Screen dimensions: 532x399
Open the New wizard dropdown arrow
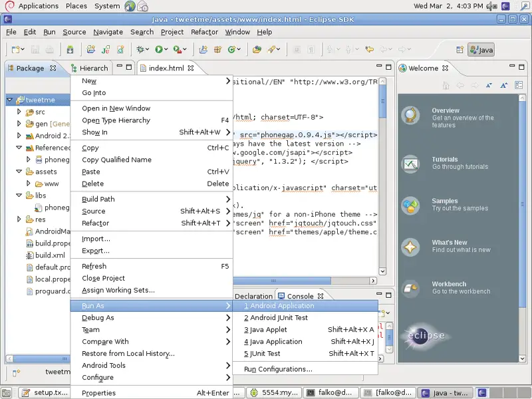click(x=23, y=49)
